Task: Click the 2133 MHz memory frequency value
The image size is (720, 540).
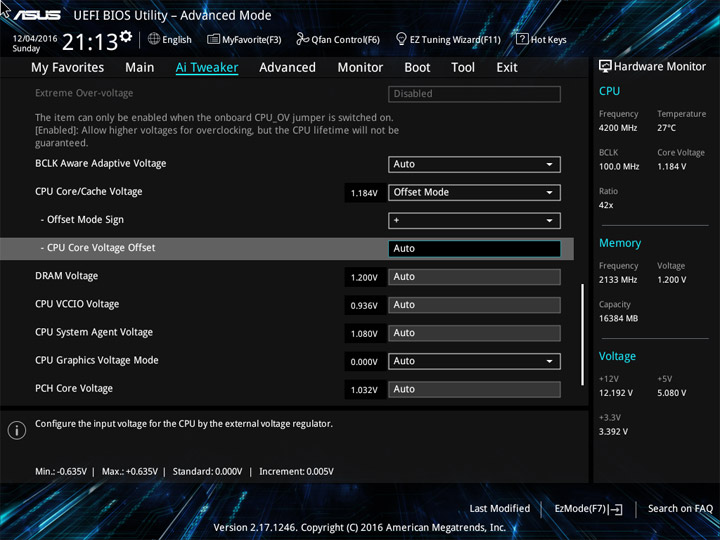Action: click(618, 280)
